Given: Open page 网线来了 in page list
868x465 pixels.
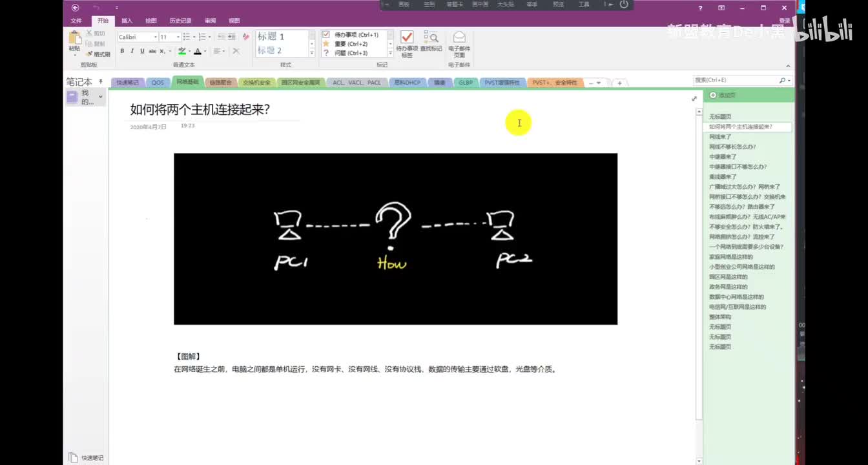Looking at the screenshot, I should pyautogui.click(x=720, y=137).
